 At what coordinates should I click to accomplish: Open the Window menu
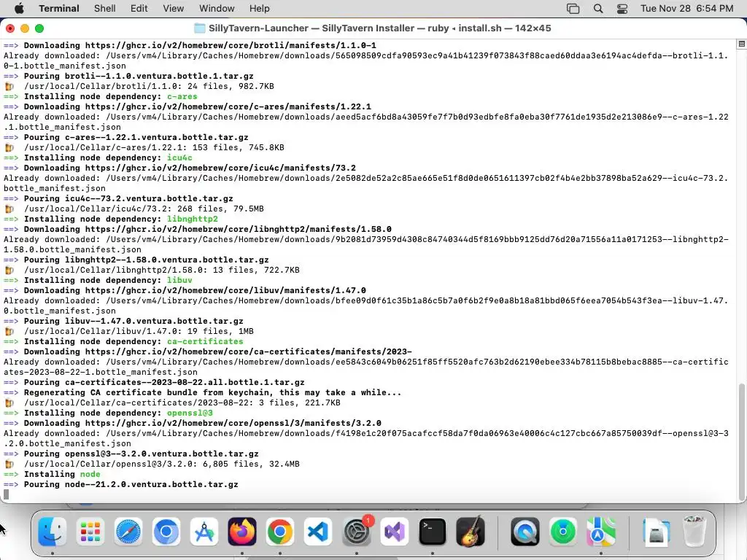(217, 9)
